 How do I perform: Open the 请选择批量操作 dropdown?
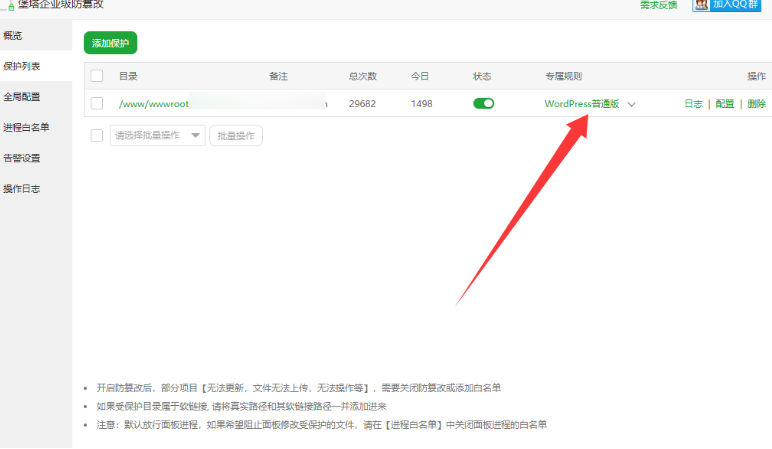coord(157,135)
